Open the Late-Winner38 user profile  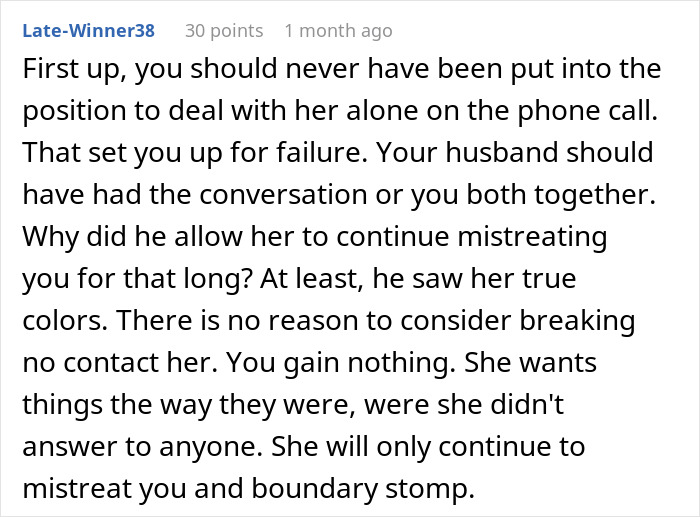click(88, 31)
